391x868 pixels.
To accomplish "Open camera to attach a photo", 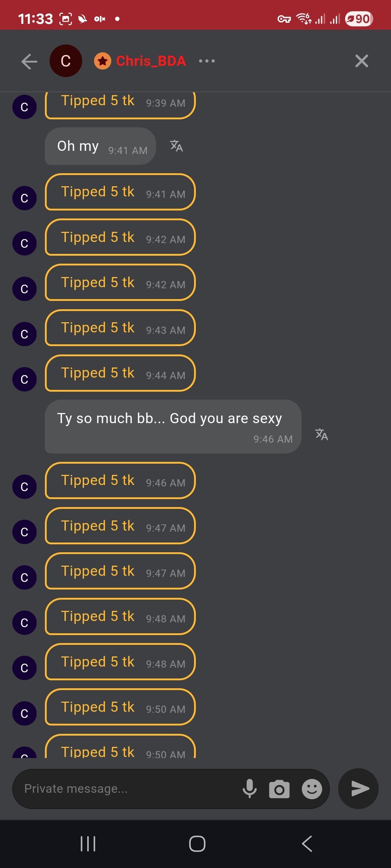I will click(279, 789).
